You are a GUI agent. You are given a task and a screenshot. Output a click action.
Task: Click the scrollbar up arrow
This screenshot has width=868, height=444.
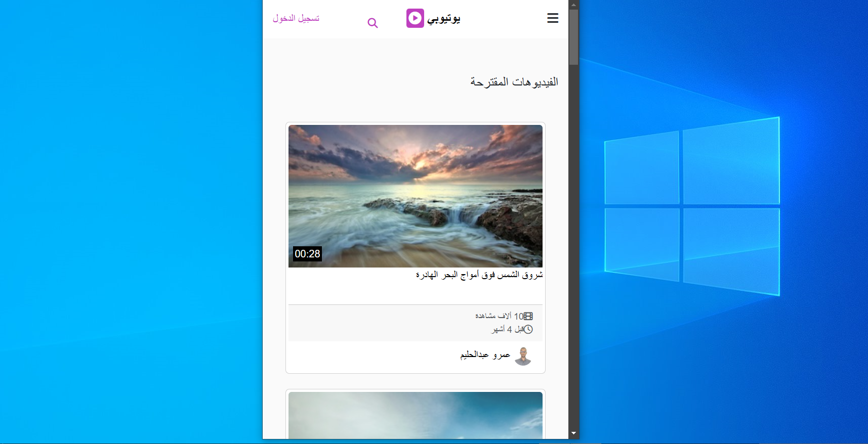coord(573,5)
